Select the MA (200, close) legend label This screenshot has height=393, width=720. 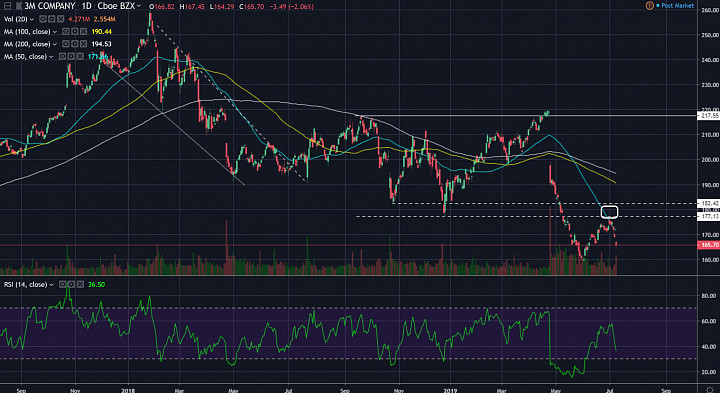(x=28, y=44)
